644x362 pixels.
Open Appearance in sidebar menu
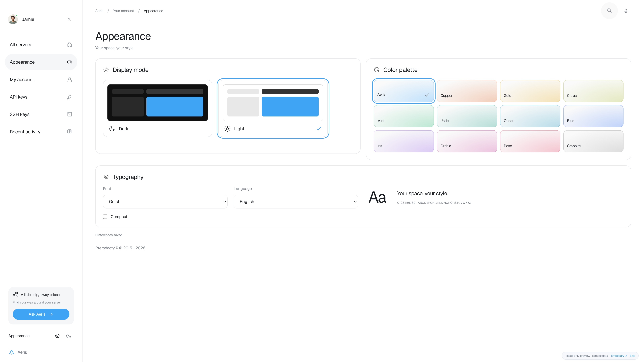point(41,62)
